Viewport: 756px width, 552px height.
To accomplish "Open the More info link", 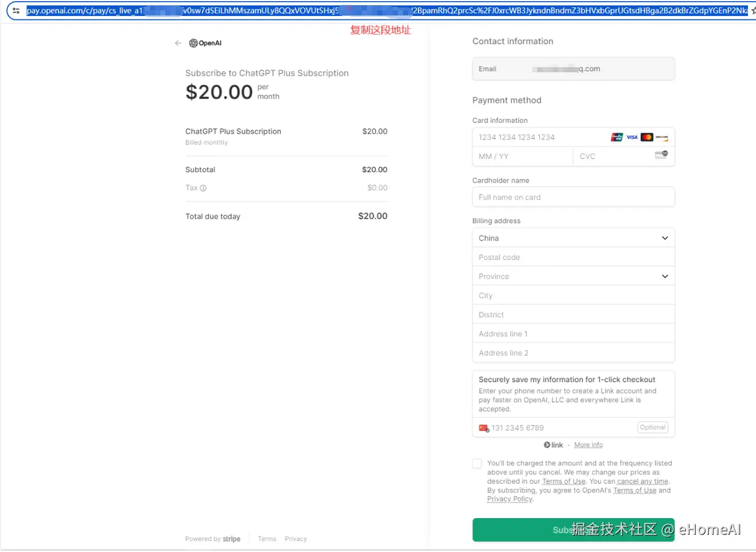I will (x=588, y=445).
